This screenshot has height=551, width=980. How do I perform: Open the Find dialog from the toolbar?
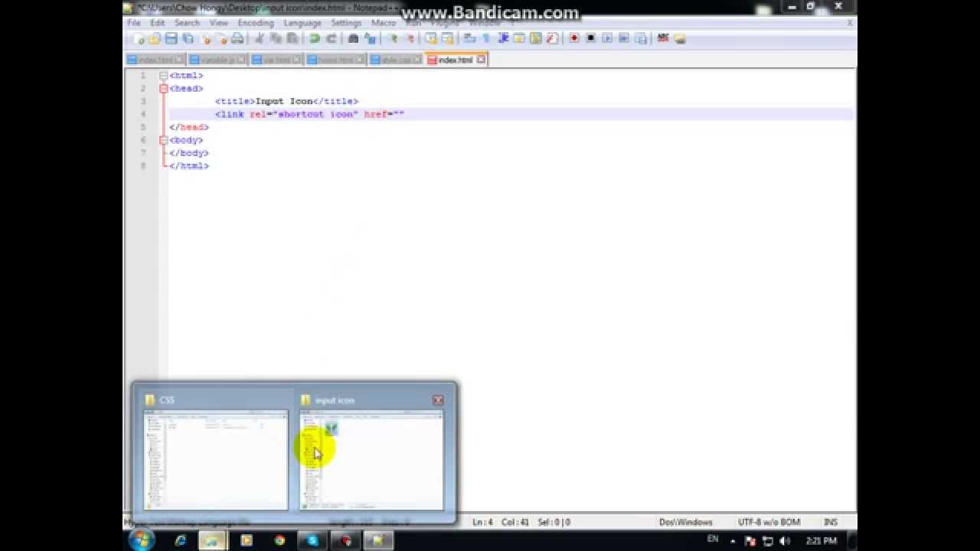(354, 37)
